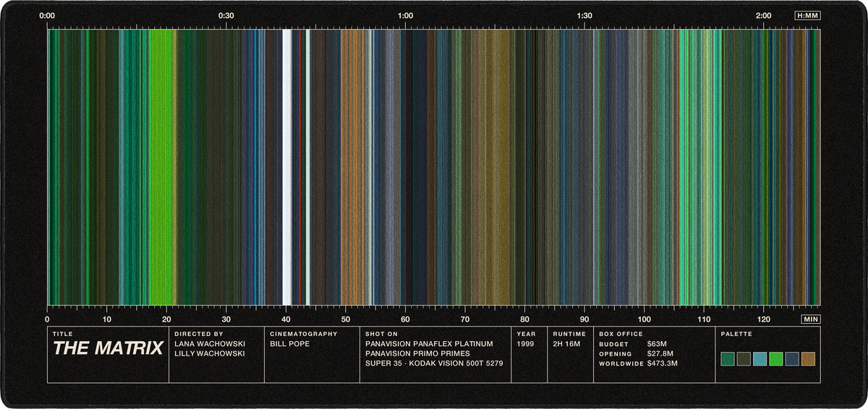Click the H:MM unit badge
868x409 pixels.
[807, 15]
